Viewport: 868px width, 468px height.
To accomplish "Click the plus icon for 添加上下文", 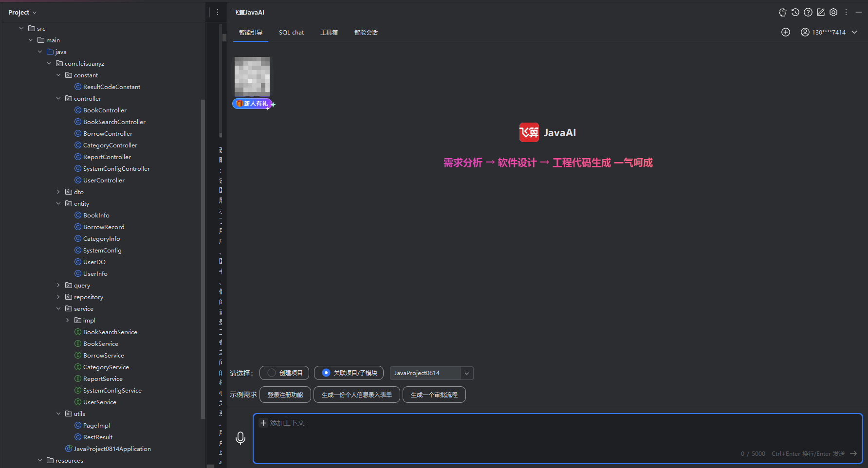I will point(263,423).
